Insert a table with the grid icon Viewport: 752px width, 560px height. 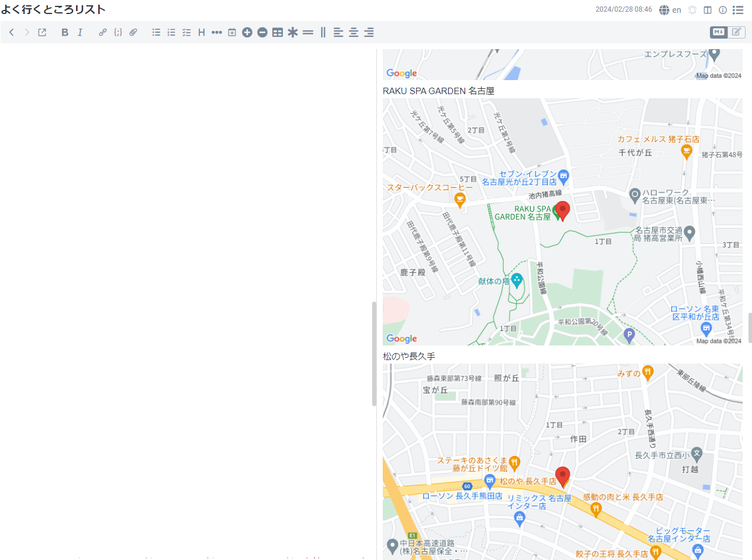(x=278, y=32)
